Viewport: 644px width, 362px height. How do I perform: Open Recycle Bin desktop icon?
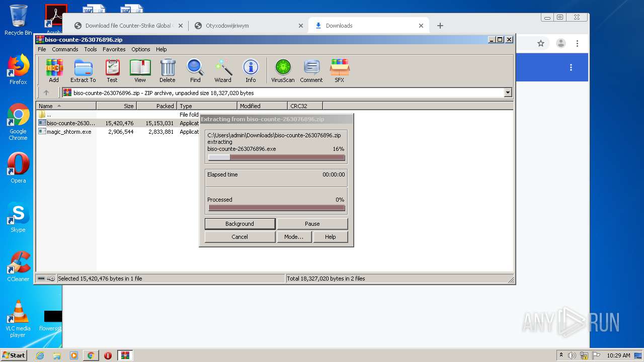pyautogui.click(x=18, y=20)
